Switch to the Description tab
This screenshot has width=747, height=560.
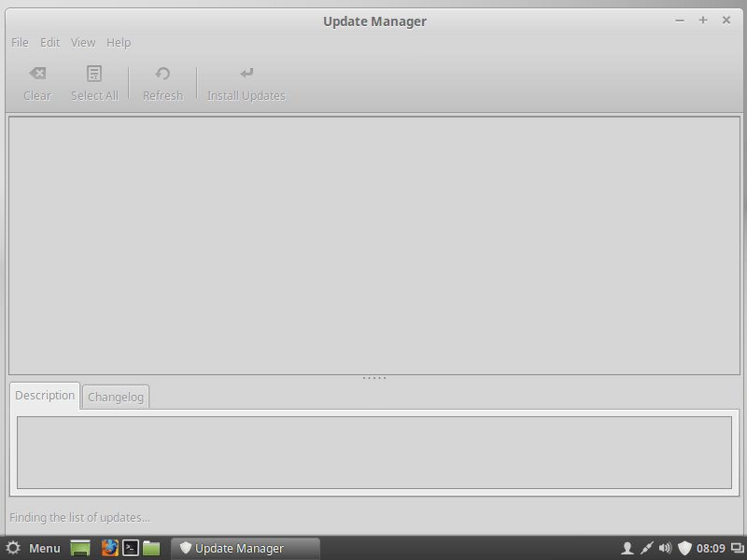coord(45,395)
